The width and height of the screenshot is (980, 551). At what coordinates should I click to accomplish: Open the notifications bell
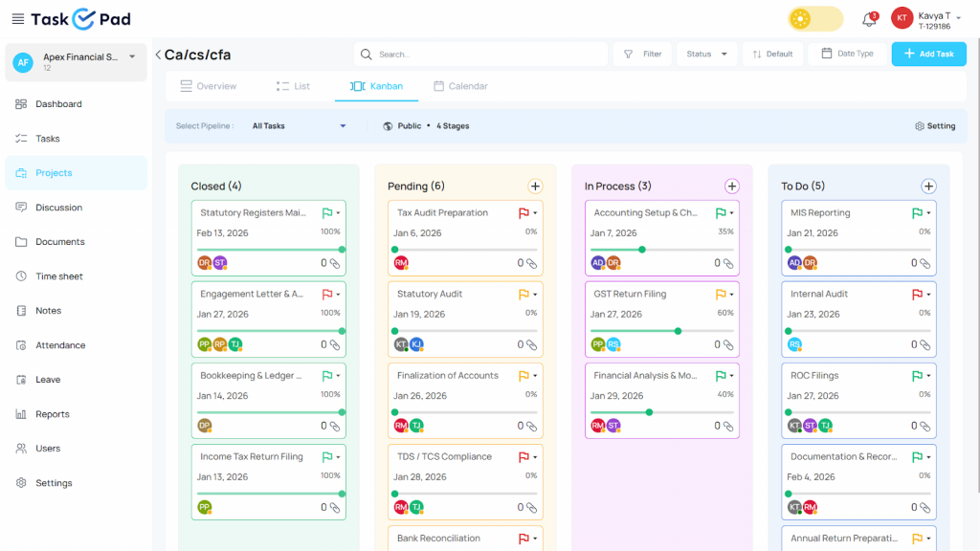pos(868,18)
